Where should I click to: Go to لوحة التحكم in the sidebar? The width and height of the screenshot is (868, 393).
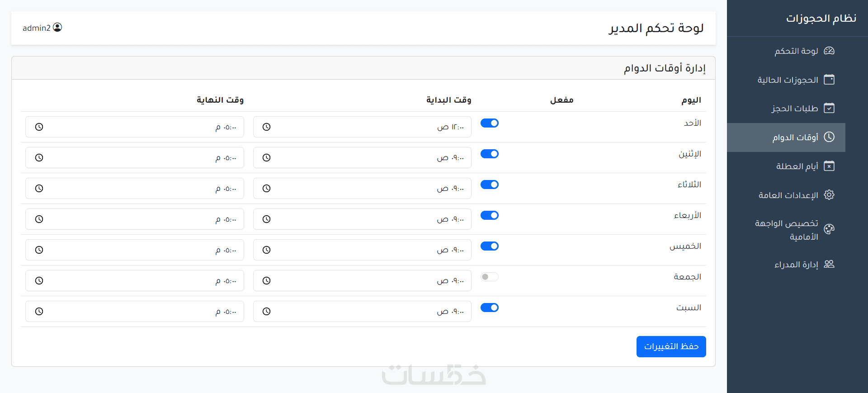click(x=796, y=51)
